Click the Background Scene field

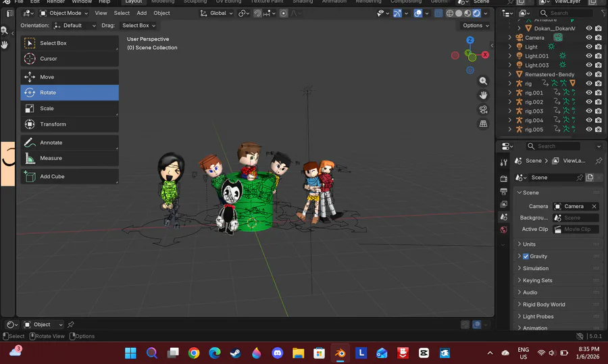(576, 218)
